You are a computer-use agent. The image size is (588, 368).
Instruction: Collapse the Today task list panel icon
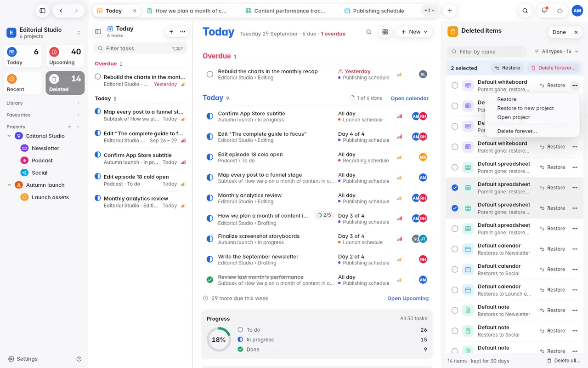(x=98, y=32)
